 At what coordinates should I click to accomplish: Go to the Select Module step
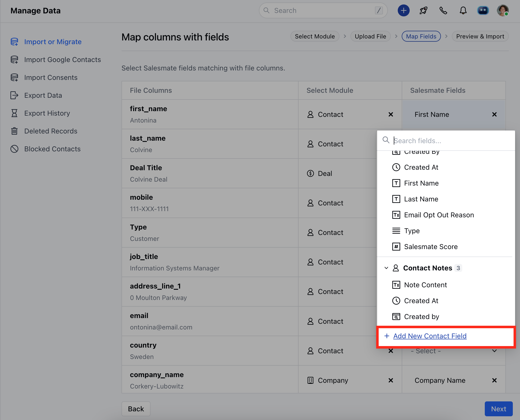[x=315, y=36]
